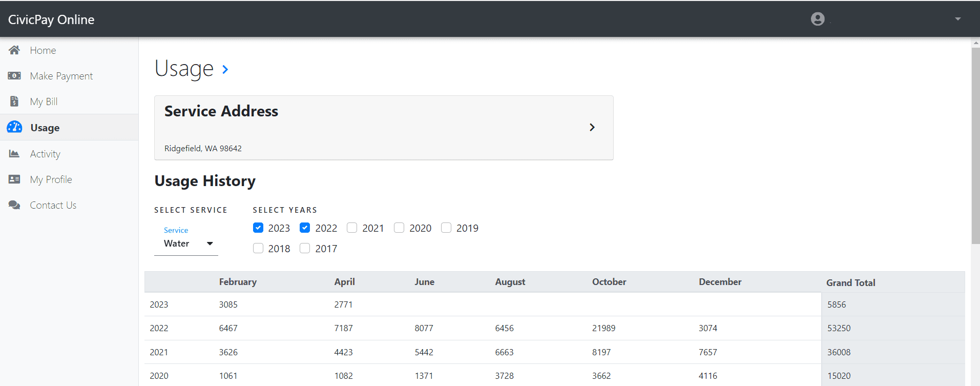Click the 2021 row label in table
The width and height of the screenshot is (980, 386).
click(x=159, y=352)
